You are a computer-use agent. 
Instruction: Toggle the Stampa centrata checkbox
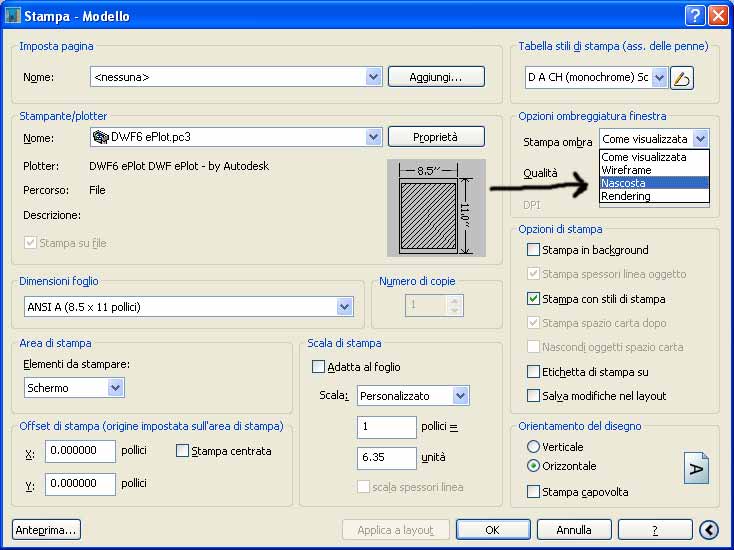182,451
